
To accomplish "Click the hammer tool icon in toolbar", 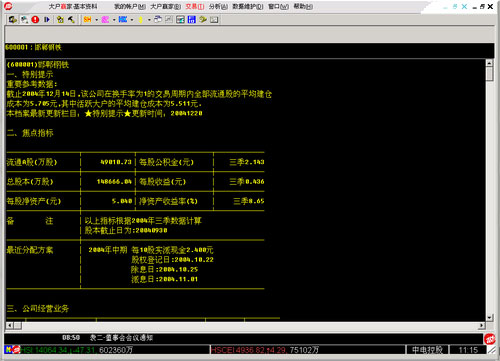I will [71, 20].
